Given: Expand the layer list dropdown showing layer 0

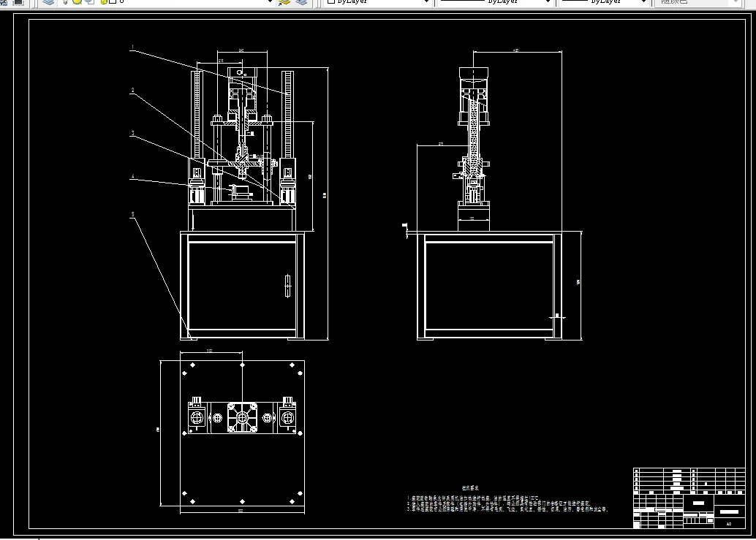Looking at the screenshot, I should (271, 2).
